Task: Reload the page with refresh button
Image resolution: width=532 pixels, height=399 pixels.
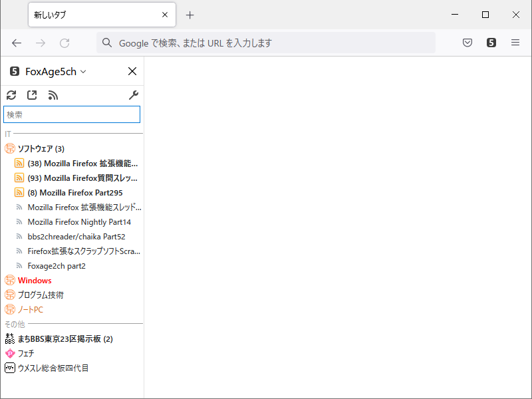Action: click(65, 43)
